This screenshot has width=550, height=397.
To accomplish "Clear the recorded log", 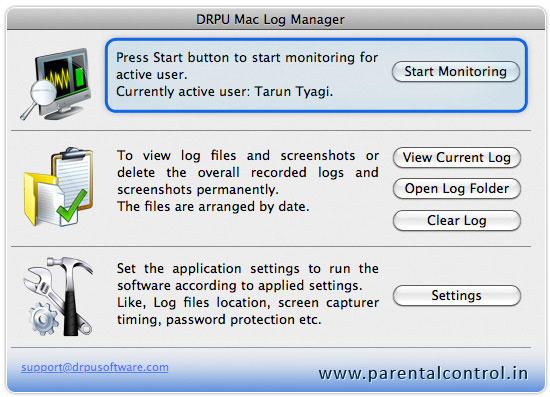I will (457, 221).
